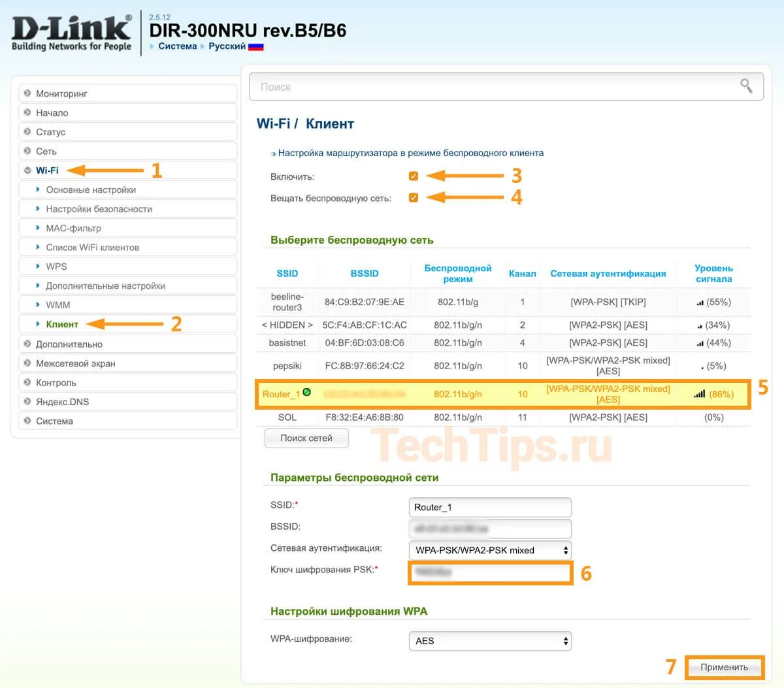
Task: Toggle Вещать беспроводную сеть checkbox
Action: [414, 197]
